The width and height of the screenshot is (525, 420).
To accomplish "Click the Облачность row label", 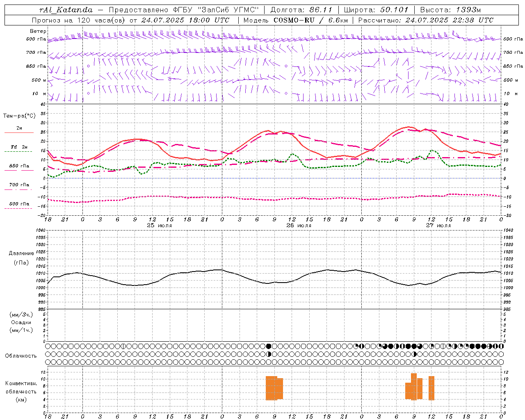I will tap(21, 356).
